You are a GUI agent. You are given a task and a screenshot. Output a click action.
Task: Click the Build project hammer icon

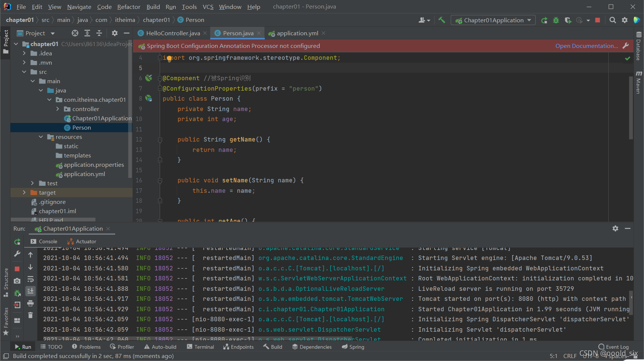[442, 20]
